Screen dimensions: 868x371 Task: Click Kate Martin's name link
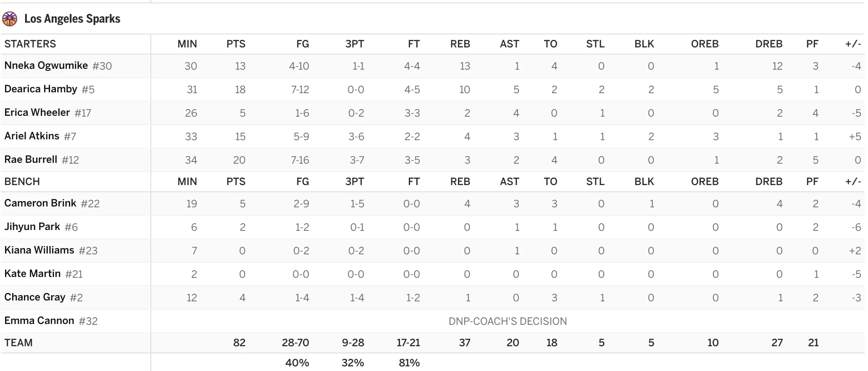tap(32, 274)
